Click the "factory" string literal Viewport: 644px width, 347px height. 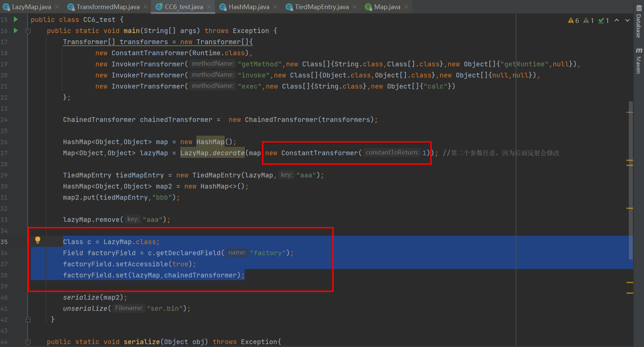[268, 253]
